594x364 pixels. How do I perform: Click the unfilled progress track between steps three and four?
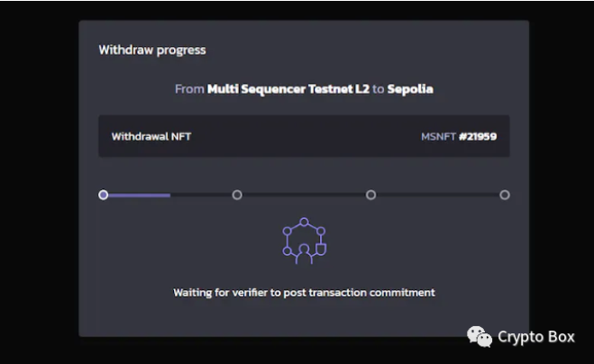[x=438, y=196]
